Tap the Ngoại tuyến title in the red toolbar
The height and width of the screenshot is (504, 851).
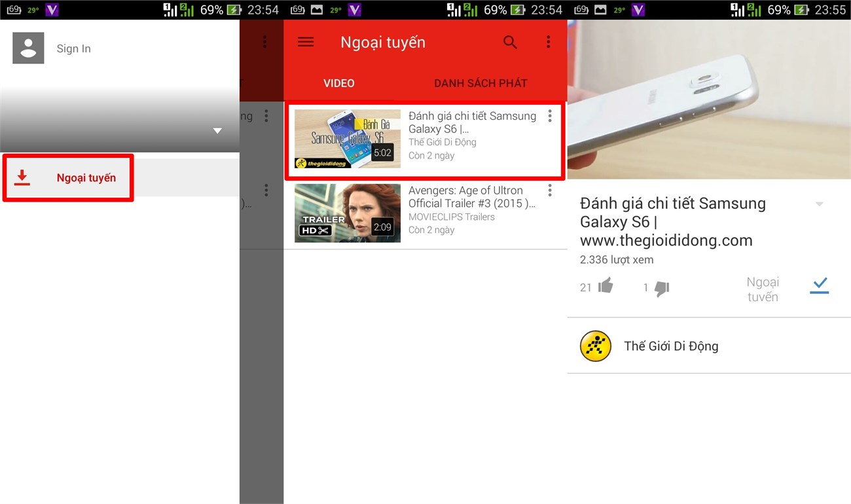383,43
